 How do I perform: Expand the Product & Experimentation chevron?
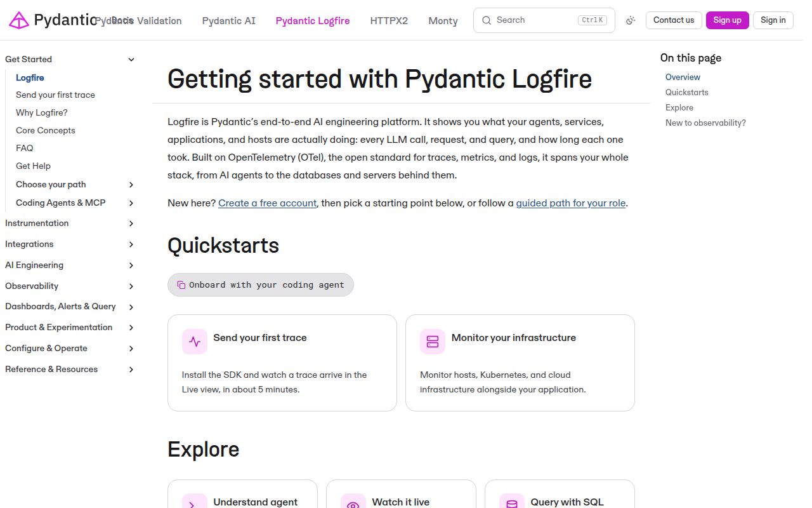131,328
